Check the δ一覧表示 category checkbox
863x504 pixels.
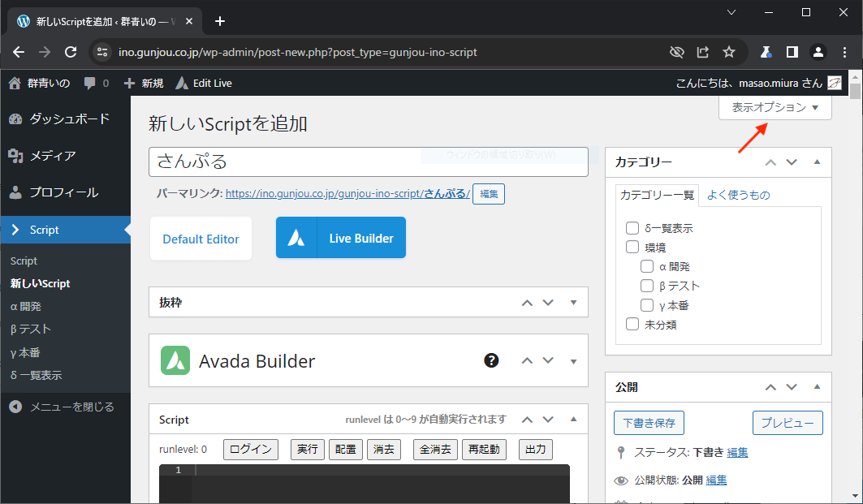click(x=632, y=228)
